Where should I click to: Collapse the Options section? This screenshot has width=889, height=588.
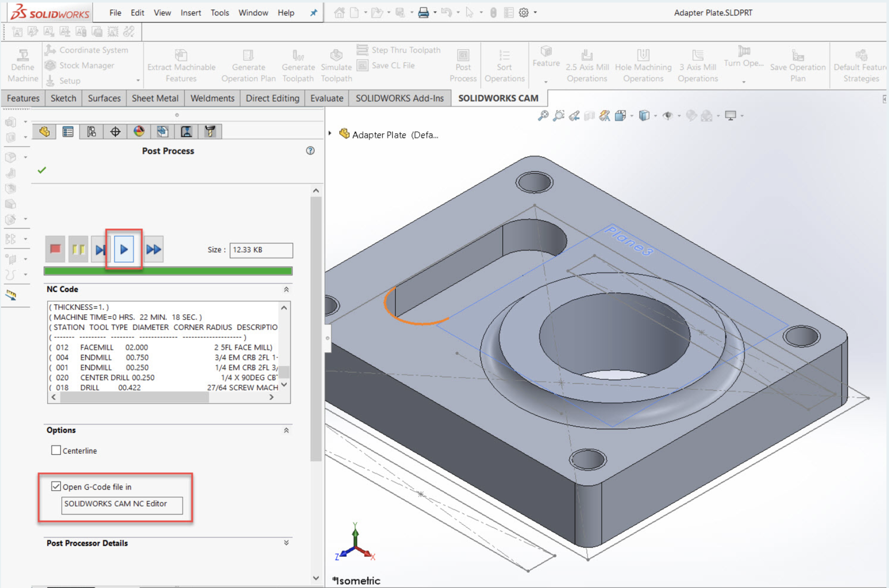pyautogui.click(x=286, y=430)
